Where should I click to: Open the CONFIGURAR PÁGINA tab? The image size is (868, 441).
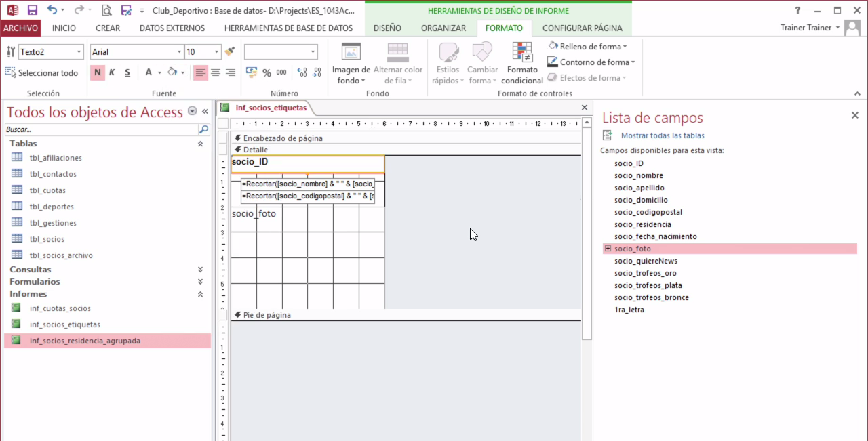582,28
